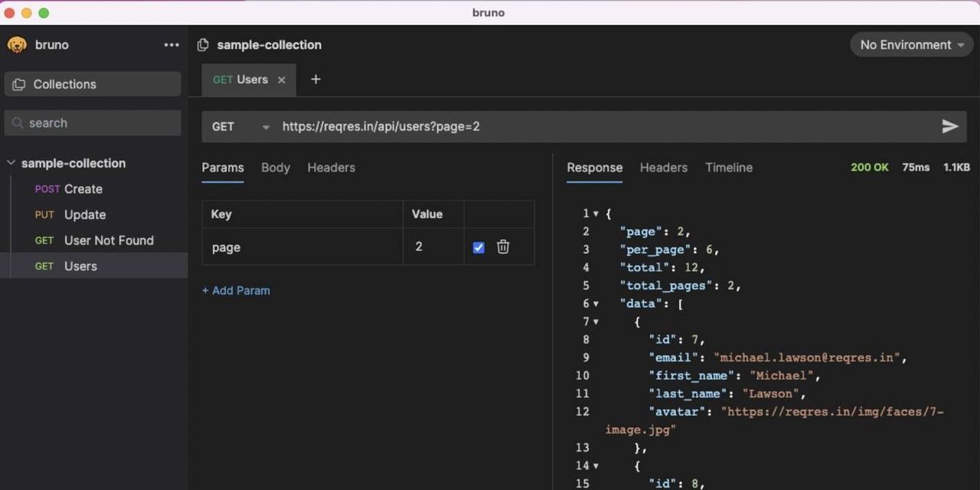Image resolution: width=980 pixels, height=490 pixels.
Task: Close the GET Users tab
Action: pos(282,80)
